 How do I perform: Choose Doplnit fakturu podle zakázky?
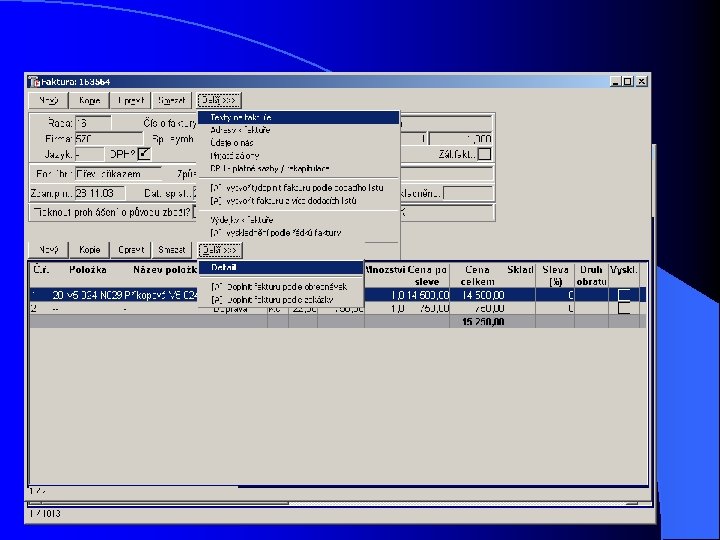pyautogui.click(x=281, y=300)
